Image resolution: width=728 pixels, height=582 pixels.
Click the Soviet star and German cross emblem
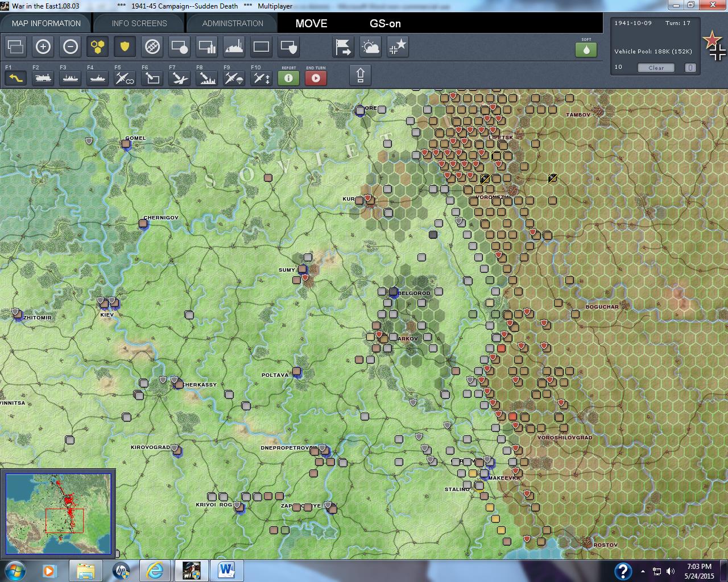714,45
